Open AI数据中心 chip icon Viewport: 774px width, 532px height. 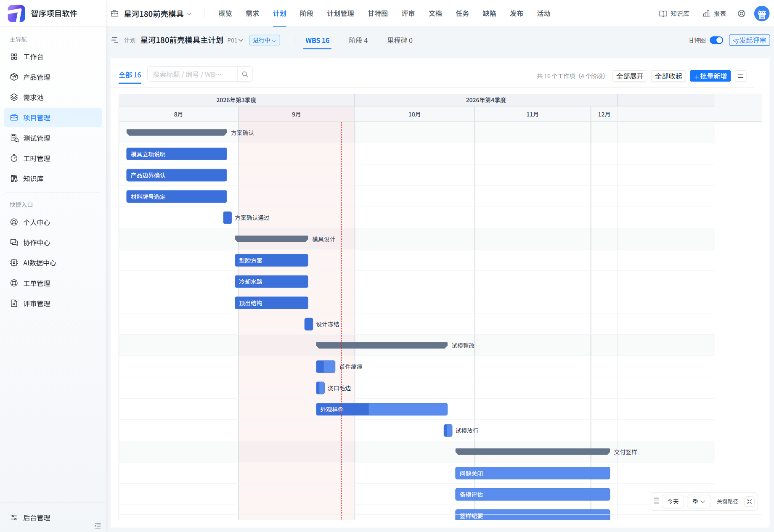pos(14,262)
